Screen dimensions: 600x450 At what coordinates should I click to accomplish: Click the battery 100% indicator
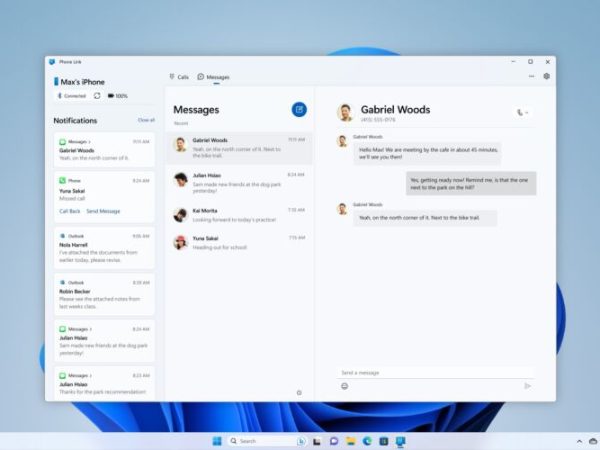pyautogui.click(x=117, y=96)
